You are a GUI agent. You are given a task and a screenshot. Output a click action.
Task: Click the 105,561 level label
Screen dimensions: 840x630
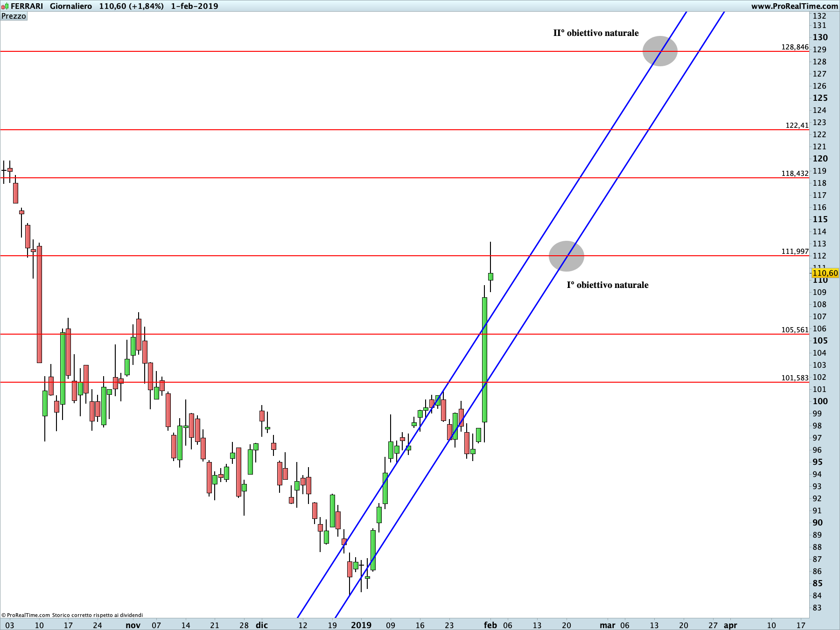tap(795, 330)
